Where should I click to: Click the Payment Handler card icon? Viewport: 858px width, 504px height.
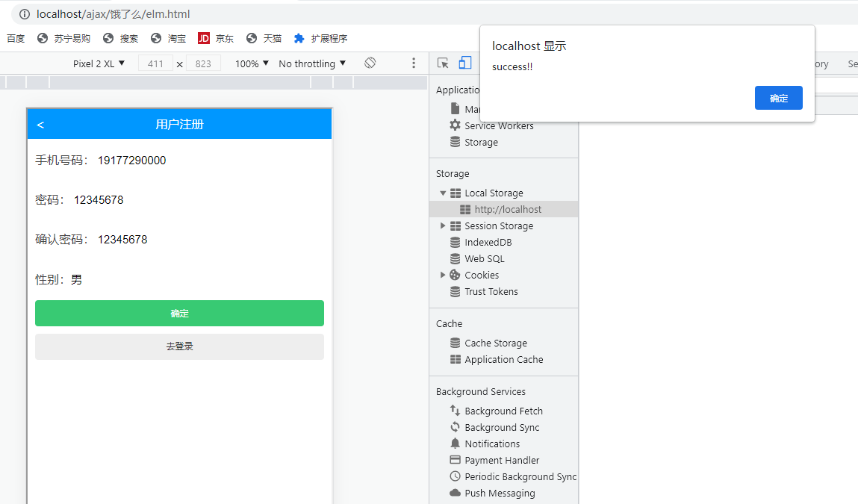[x=455, y=460]
